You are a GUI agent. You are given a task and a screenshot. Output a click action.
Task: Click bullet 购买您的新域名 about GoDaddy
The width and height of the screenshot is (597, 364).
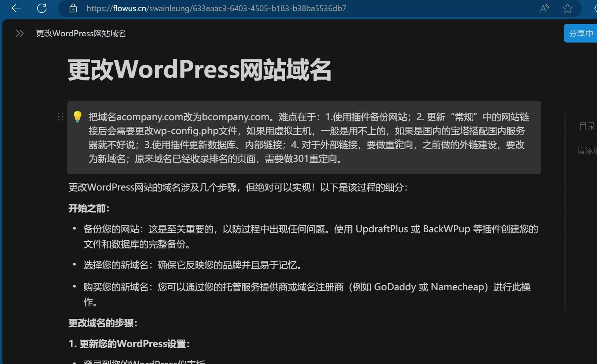[307, 294]
